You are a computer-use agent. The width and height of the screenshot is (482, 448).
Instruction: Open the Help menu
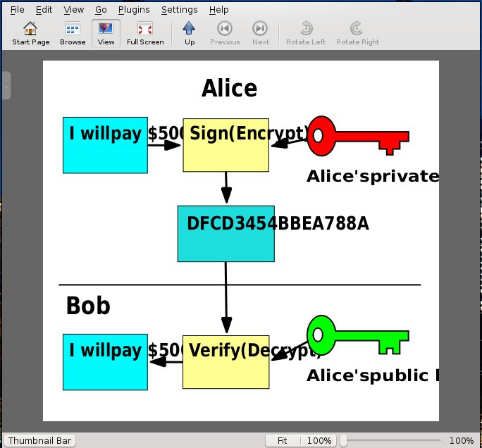tap(219, 10)
